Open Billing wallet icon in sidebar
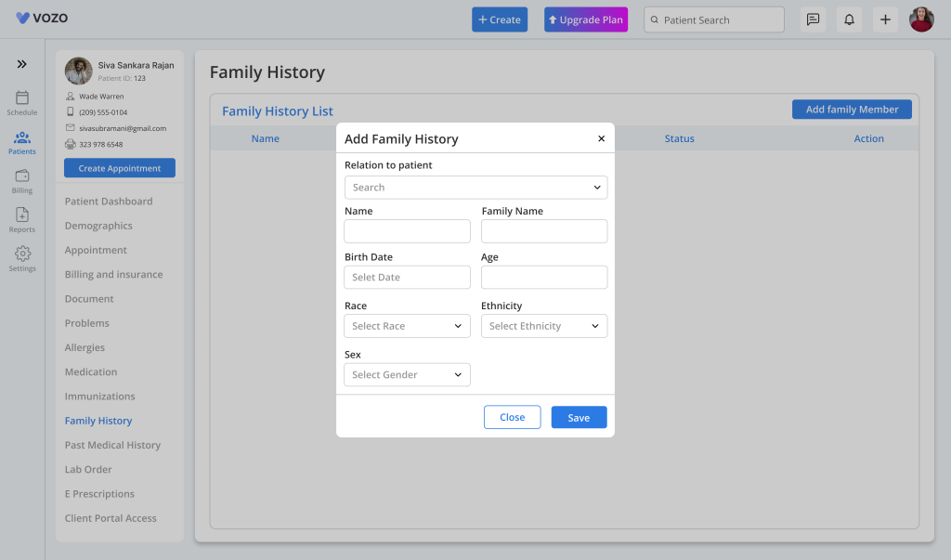Screen dimensions: 951x560 [22, 176]
